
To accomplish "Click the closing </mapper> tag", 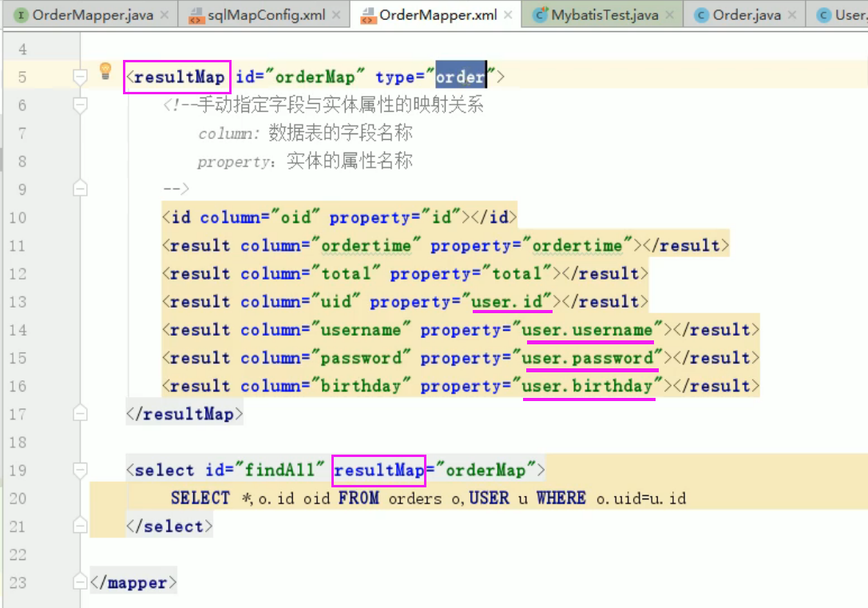I will [x=133, y=582].
